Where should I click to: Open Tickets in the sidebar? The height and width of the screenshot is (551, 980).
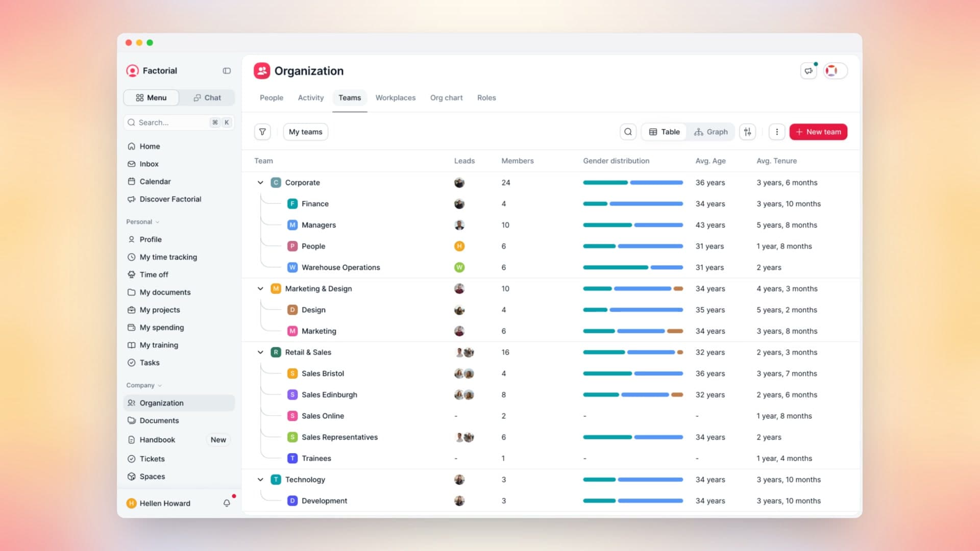[179, 459]
